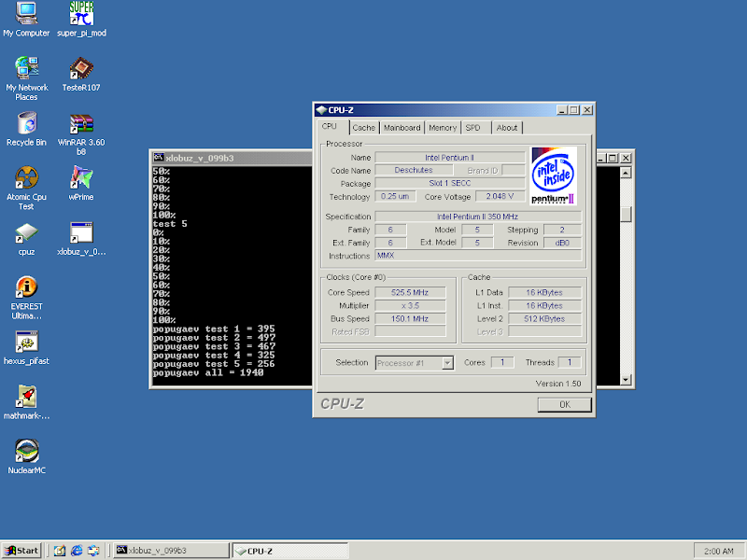This screenshot has height=560, width=747.
Task: Click the third quick launch icon
Action: point(93,551)
